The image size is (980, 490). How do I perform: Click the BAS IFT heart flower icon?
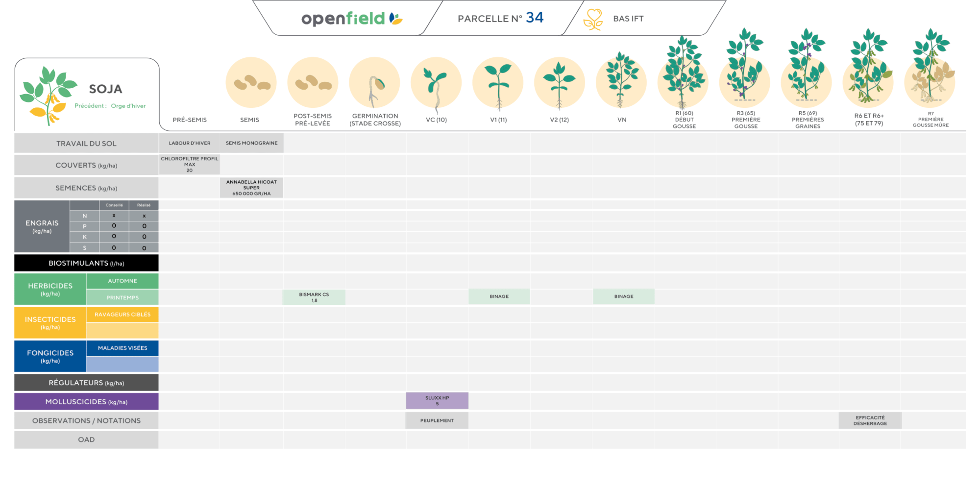pos(593,20)
